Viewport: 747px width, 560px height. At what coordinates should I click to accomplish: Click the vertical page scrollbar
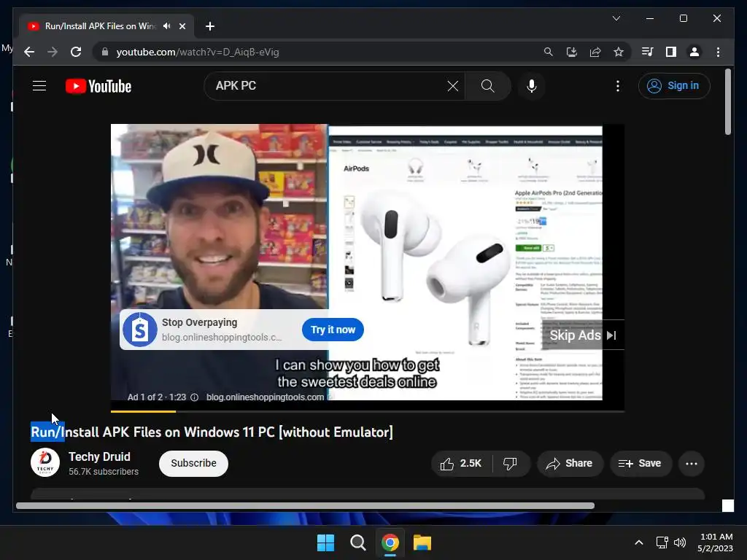tap(727, 102)
